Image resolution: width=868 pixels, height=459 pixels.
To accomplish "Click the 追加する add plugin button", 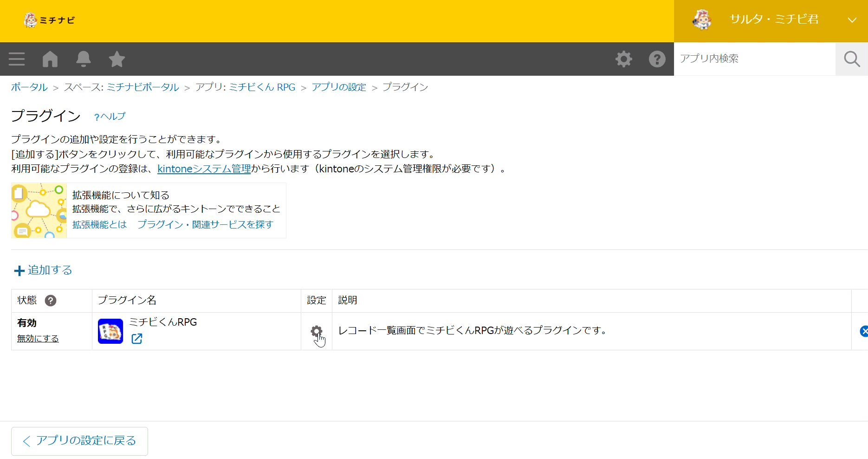I will coord(43,270).
